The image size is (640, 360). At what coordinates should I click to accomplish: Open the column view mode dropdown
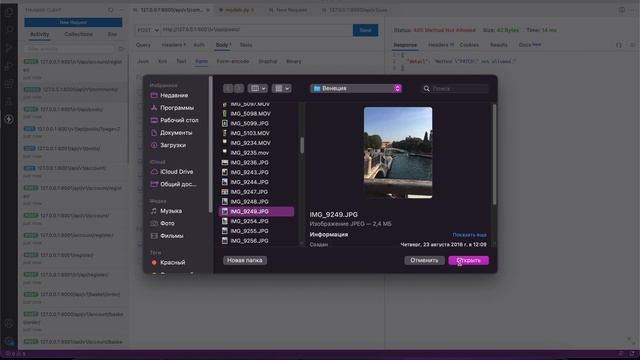(257, 88)
